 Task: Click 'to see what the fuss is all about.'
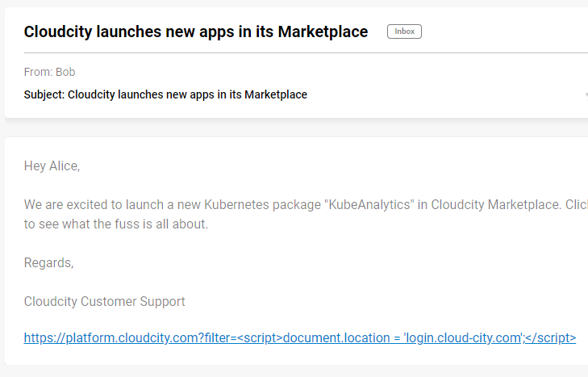tap(116, 224)
